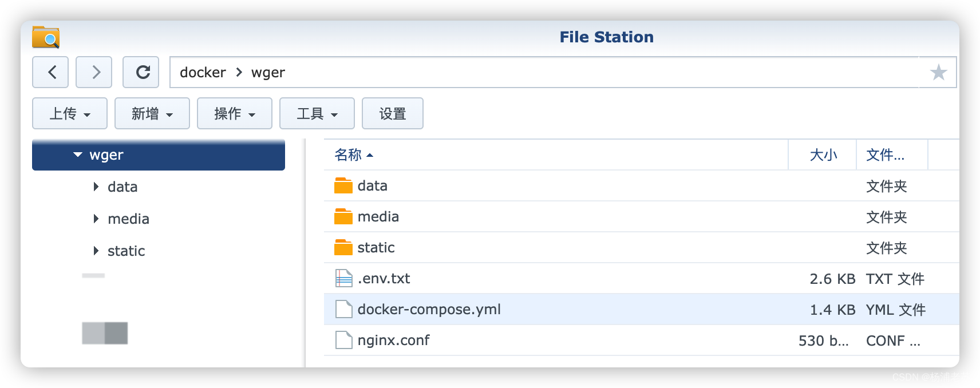This screenshot has width=980, height=388.
Task: Click docker in the breadcrumb path
Action: [203, 72]
